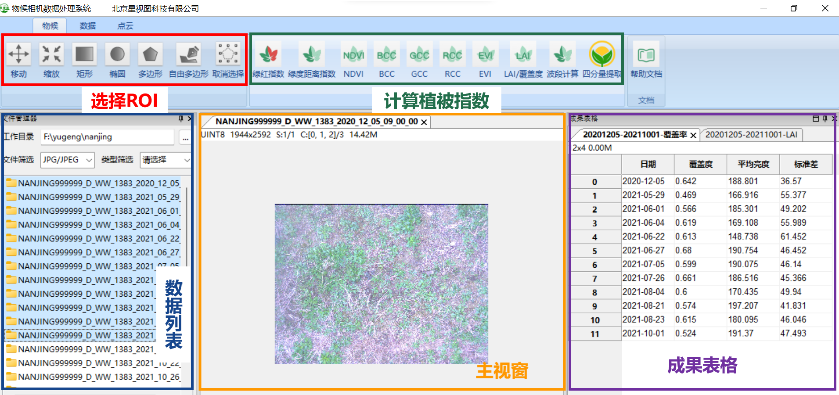Switch to the 物候 ribbon tab
The height and width of the screenshot is (395, 839).
click(x=50, y=25)
